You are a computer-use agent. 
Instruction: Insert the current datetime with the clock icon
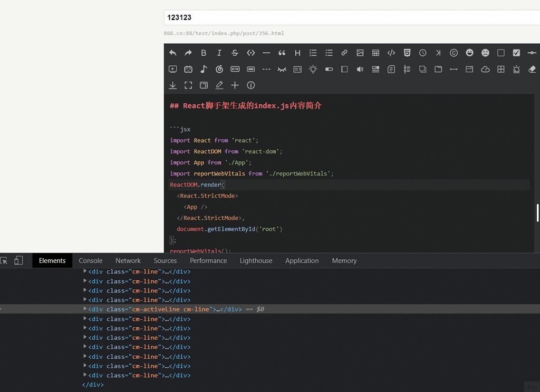[x=422, y=53]
